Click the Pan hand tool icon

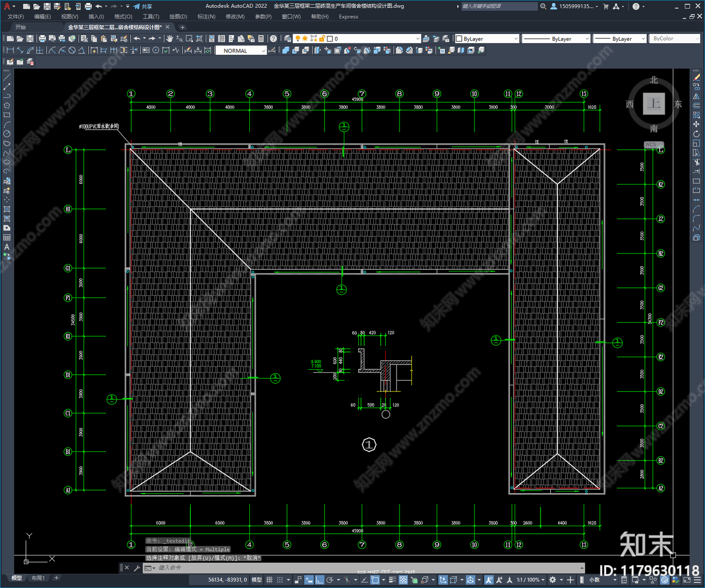170,39
